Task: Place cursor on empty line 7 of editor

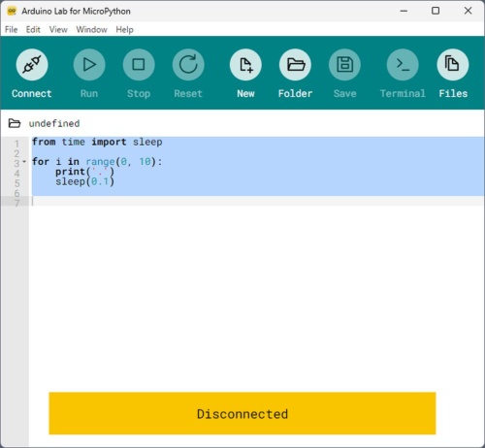Action: [x=257, y=202]
